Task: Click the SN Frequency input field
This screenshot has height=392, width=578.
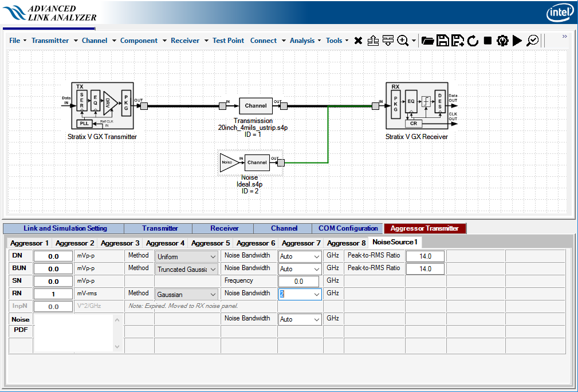Action: 298,282
